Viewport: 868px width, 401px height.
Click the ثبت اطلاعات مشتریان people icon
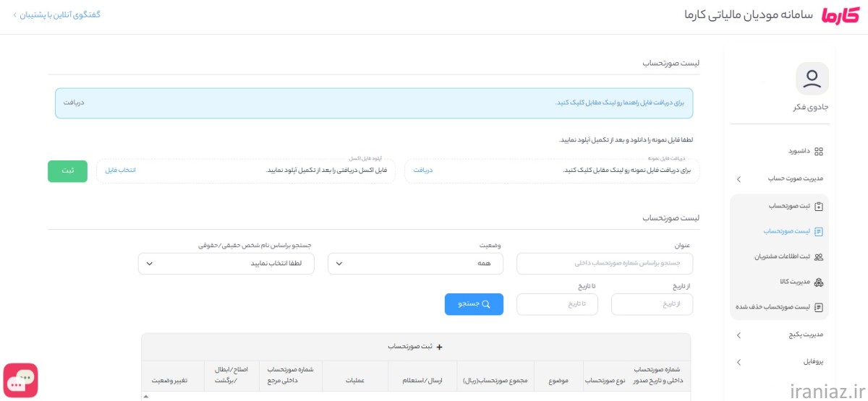point(819,256)
